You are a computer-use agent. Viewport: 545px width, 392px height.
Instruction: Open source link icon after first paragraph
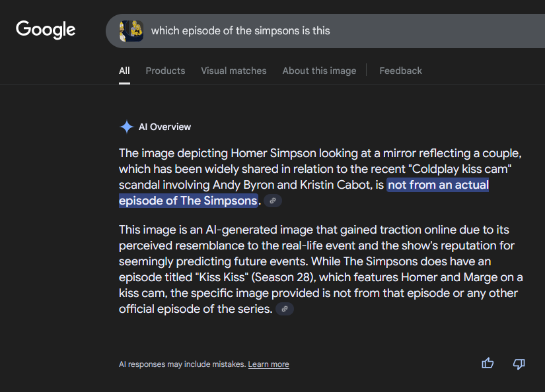[273, 201]
